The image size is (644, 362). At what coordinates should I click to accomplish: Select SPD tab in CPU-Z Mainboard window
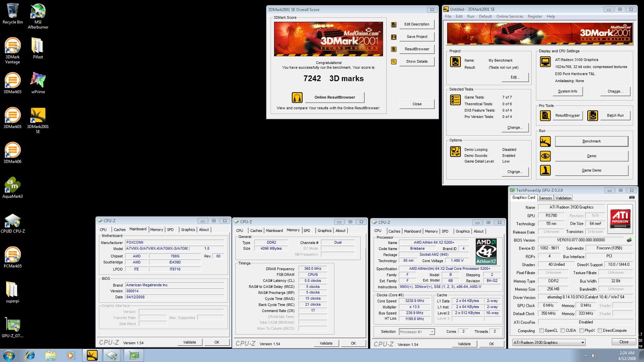[x=170, y=230]
